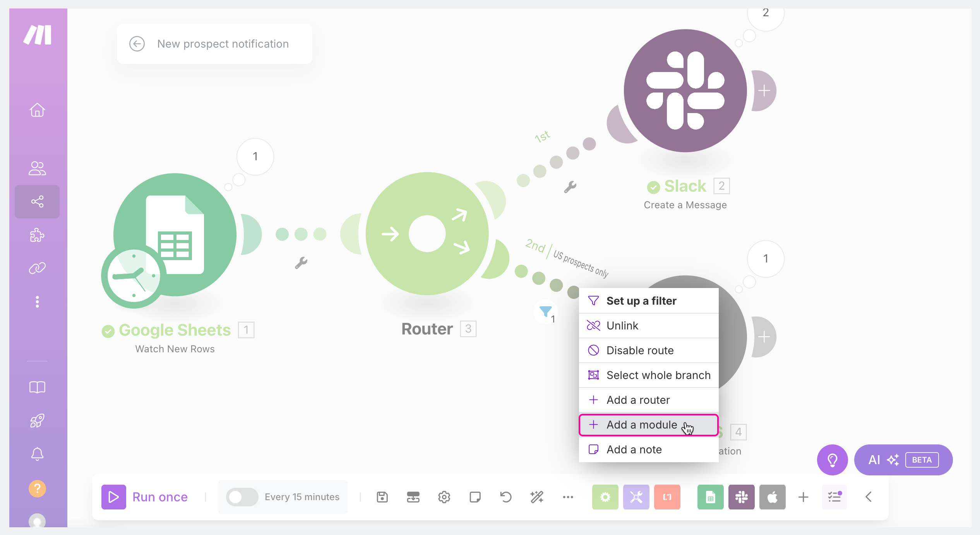Click the Watch New Rows label
The image size is (980, 535).
(175, 349)
